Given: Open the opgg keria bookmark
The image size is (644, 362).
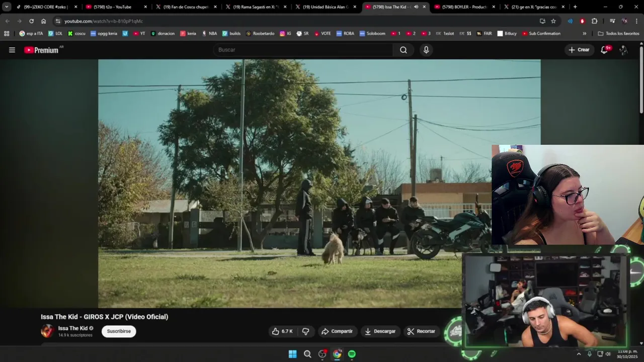Looking at the screenshot, I should point(104,34).
